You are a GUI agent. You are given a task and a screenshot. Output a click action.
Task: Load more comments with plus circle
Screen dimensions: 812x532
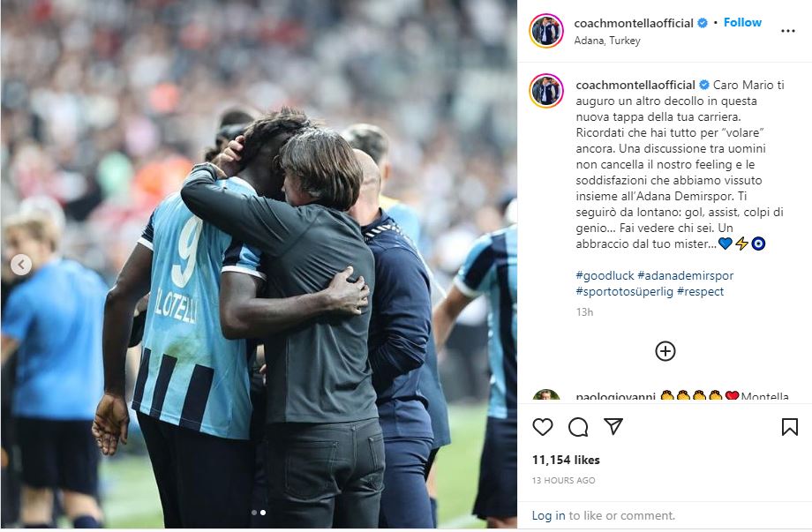click(x=665, y=351)
